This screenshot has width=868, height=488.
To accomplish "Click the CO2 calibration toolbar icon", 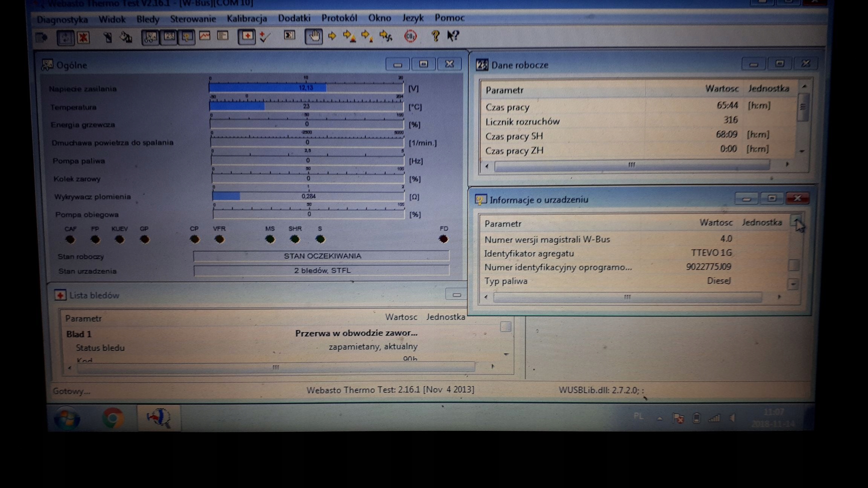I will [410, 36].
